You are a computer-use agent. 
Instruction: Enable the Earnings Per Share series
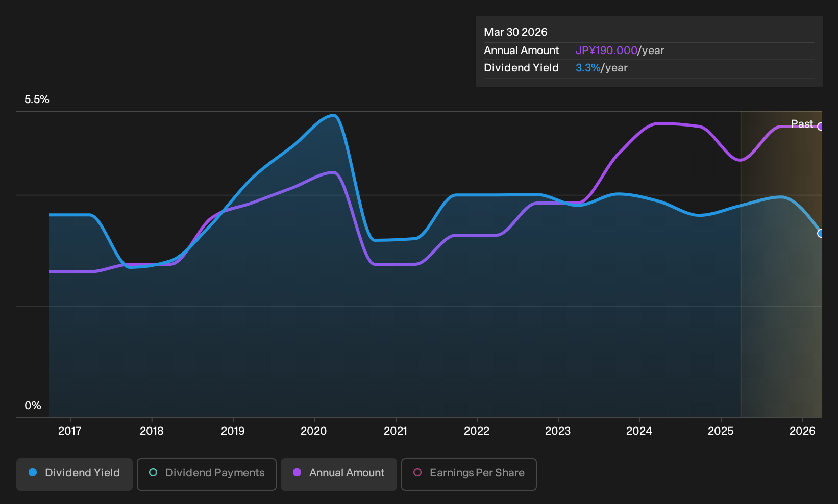[x=469, y=474]
